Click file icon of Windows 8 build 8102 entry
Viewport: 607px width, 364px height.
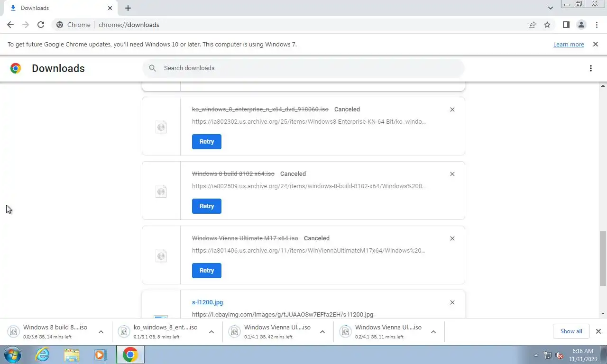(161, 191)
